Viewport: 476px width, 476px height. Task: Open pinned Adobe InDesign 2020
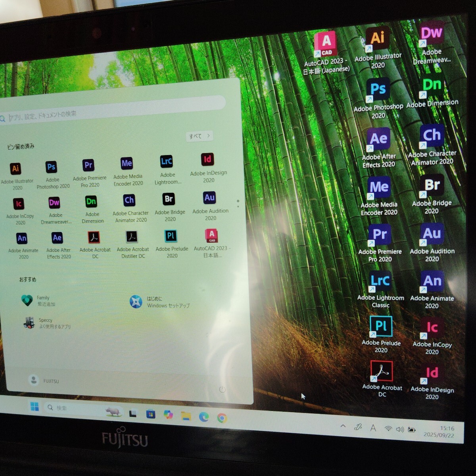point(208,168)
